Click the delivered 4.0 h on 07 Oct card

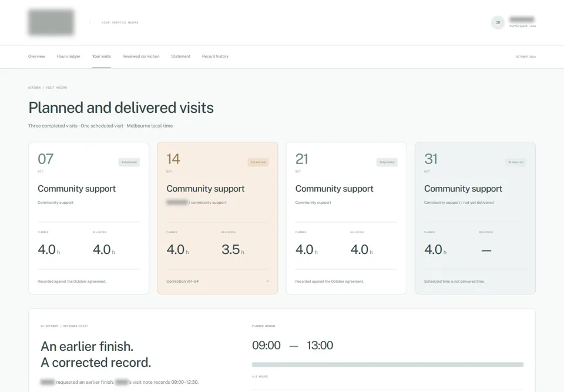104,249
